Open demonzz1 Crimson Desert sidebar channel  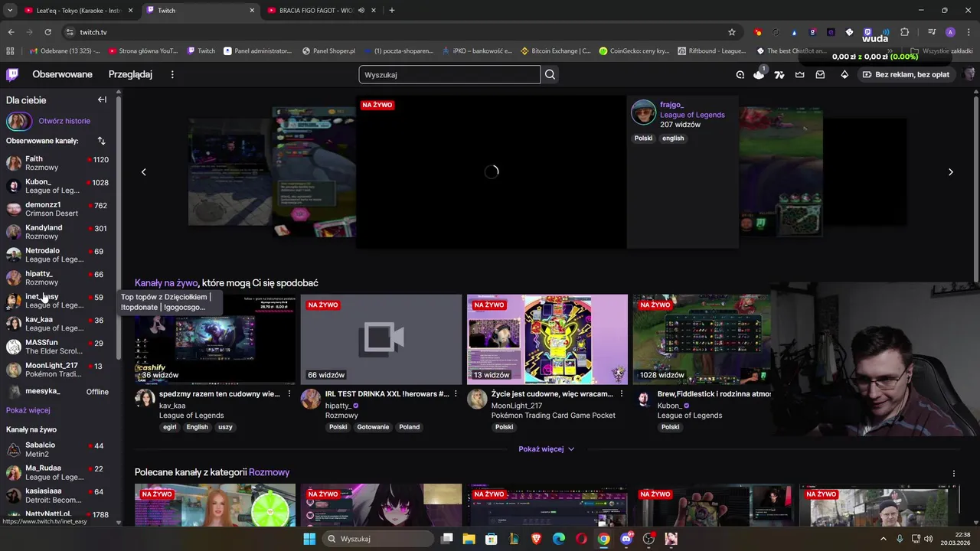[x=58, y=209]
